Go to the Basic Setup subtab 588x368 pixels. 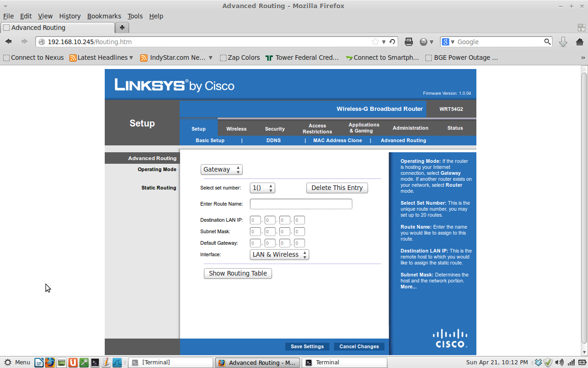(210, 140)
